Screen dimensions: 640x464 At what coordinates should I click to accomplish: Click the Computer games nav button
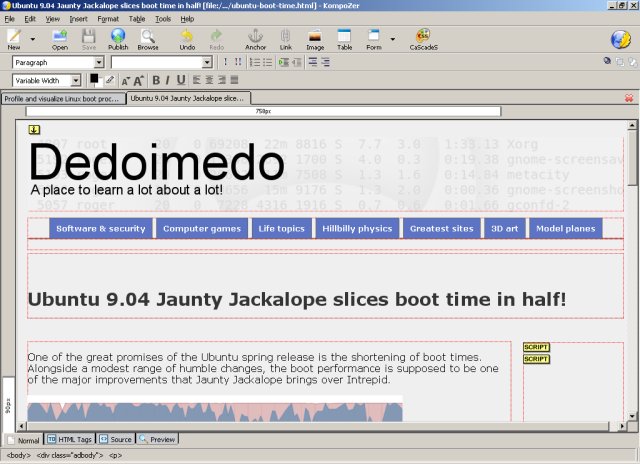[202, 229]
